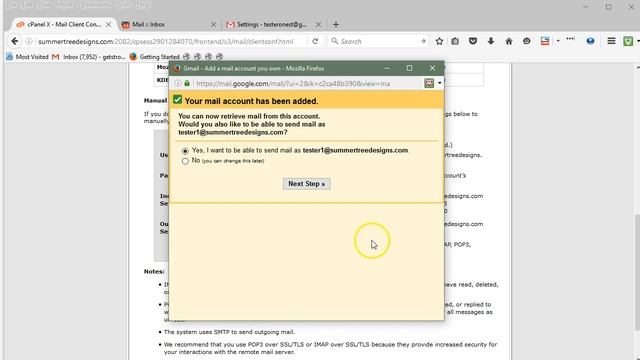640x360 pixels.
Task: Go back using the browser back arrow
Action: click(15, 41)
